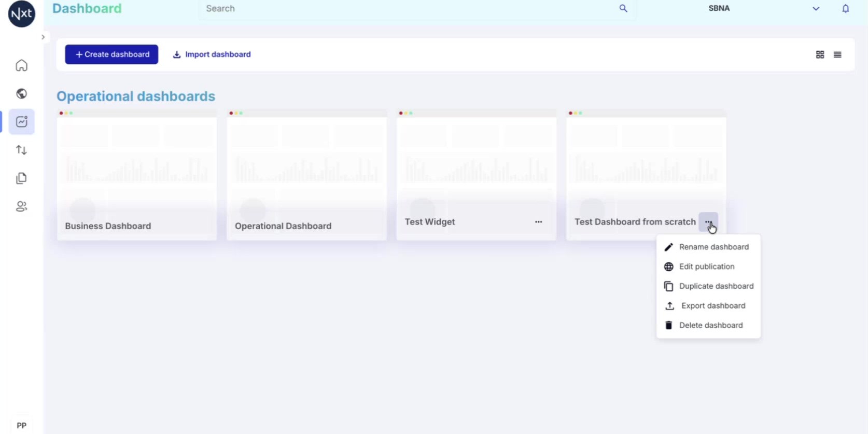Switch to list view
The image size is (868, 434).
click(837, 54)
